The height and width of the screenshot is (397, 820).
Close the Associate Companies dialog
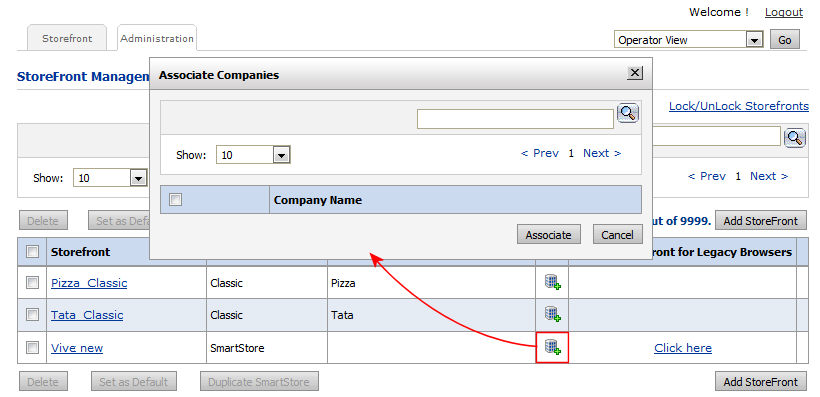[635, 73]
